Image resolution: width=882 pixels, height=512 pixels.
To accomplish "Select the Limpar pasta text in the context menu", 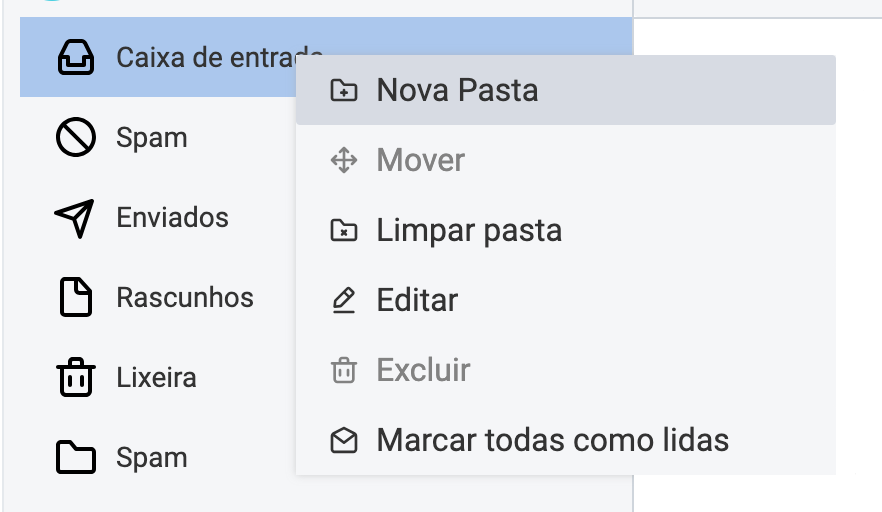I will pyautogui.click(x=469, y=231).
